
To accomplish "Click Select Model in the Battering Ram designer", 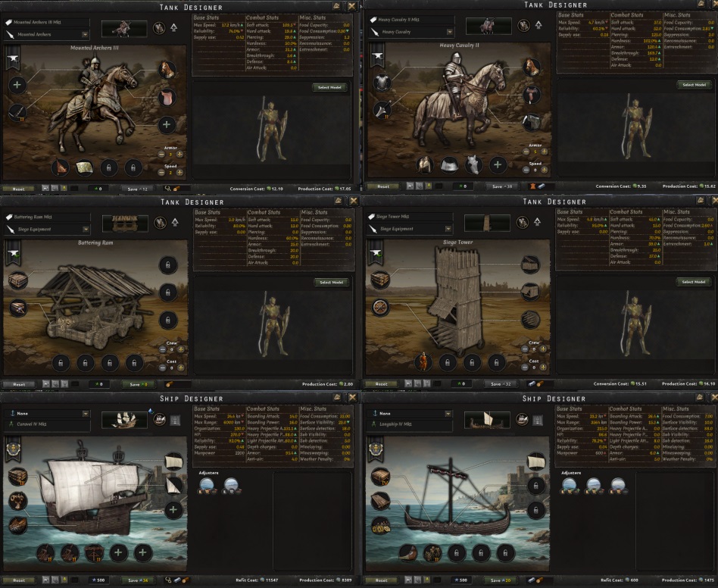I will pos(332,282).
